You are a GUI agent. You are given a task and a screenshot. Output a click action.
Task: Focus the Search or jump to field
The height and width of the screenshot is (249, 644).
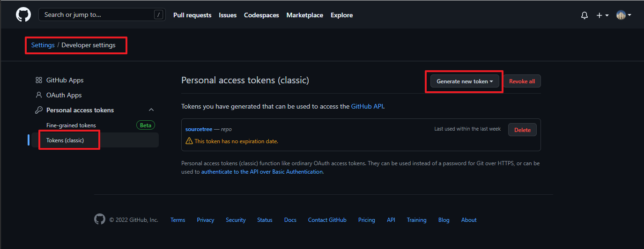point(102,15)
